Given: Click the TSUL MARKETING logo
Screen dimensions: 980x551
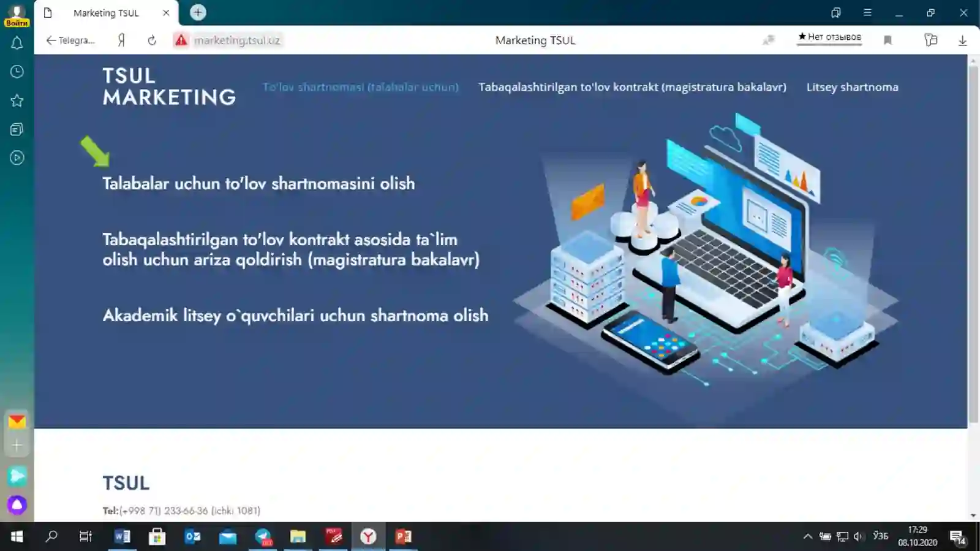Looking at the screenshot, I should coord(169,86).
